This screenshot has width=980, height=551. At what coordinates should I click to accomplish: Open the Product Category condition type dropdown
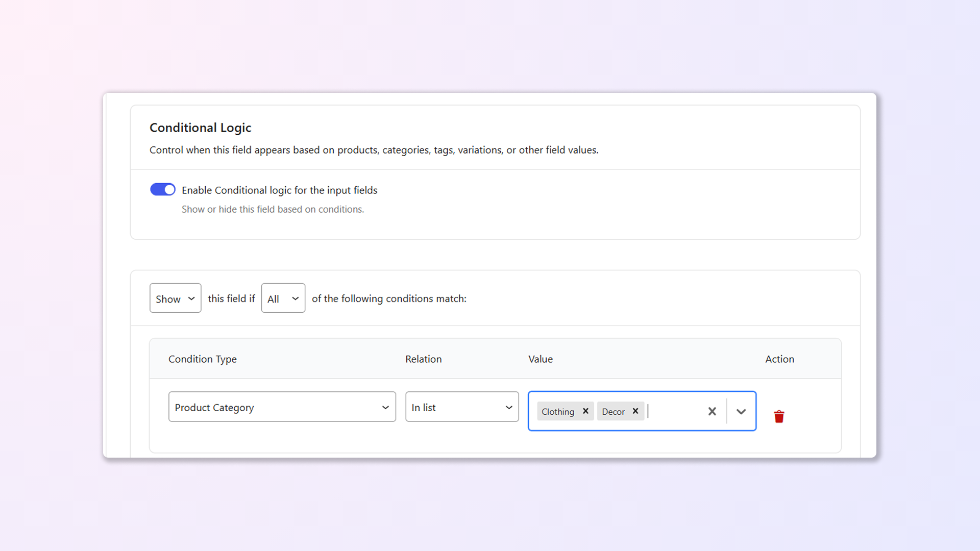pos(282,407)
